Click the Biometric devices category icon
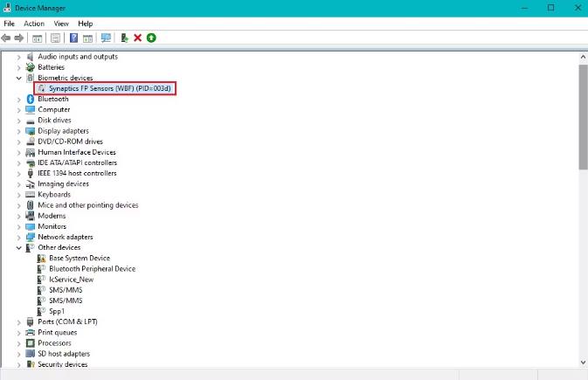The width and height of the screenshot is (588, 380). [x=31, y=78]
